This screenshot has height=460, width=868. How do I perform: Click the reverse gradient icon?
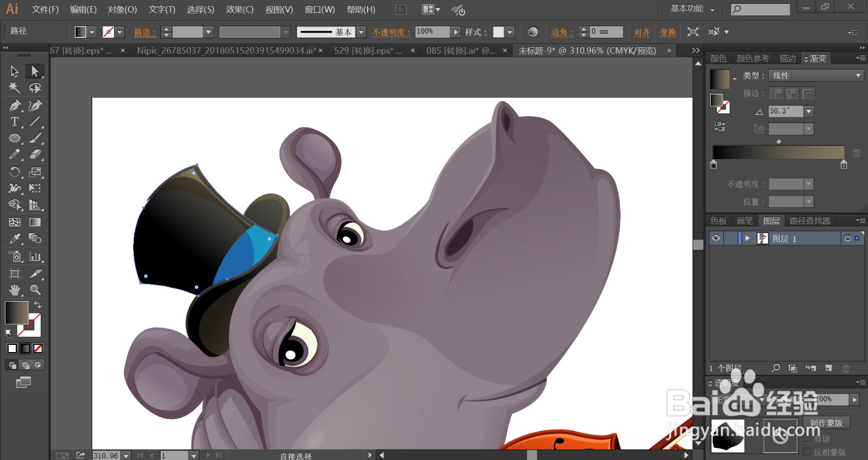(720, 127)
